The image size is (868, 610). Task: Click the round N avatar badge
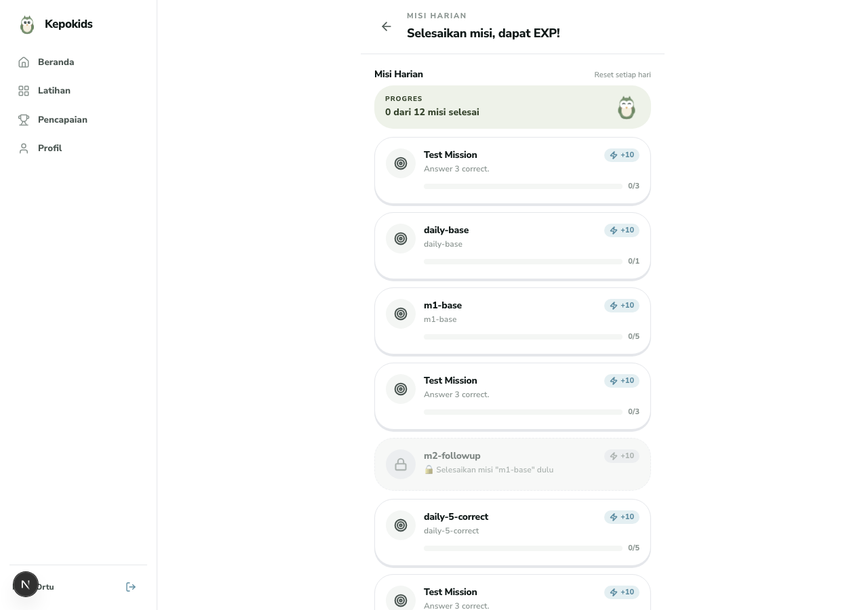pos(26,584)
